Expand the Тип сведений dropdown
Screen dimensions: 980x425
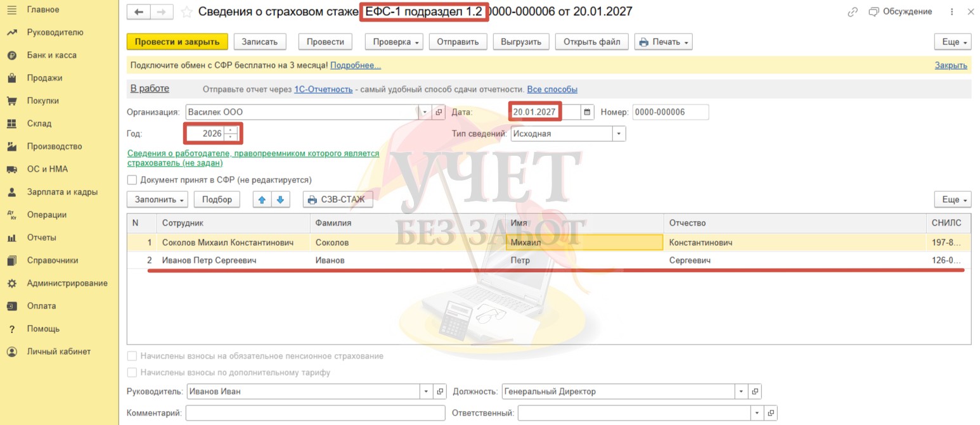point(619,134)
